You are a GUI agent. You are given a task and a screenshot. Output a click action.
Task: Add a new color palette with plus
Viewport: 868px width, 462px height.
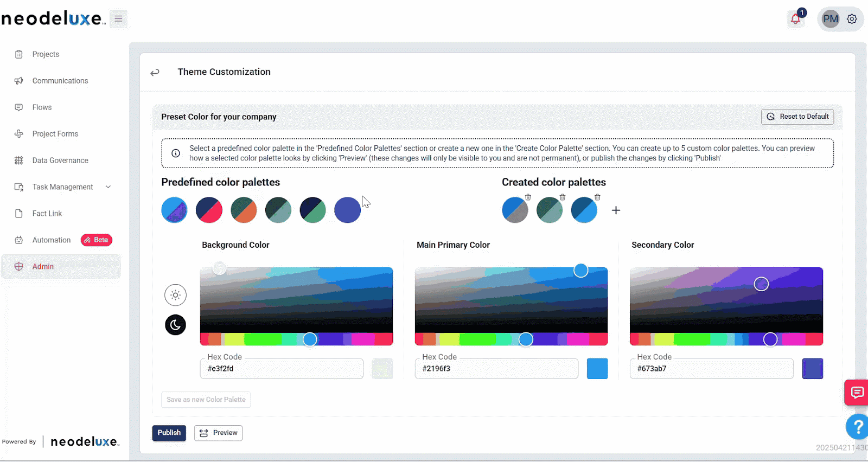pyautogui.click(x=616, y=210)
